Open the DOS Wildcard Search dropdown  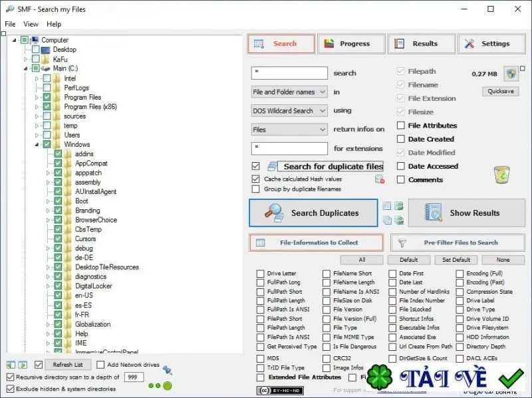click(289, 111)
